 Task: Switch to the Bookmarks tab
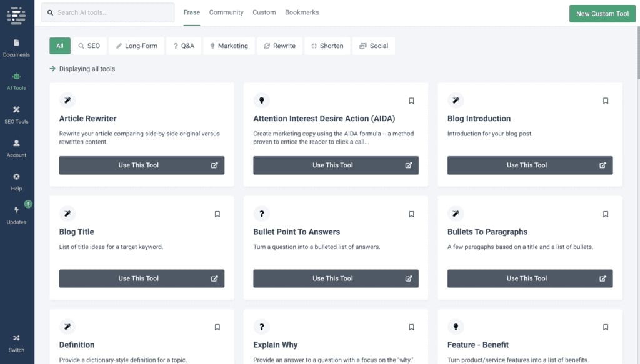[302, 12]
